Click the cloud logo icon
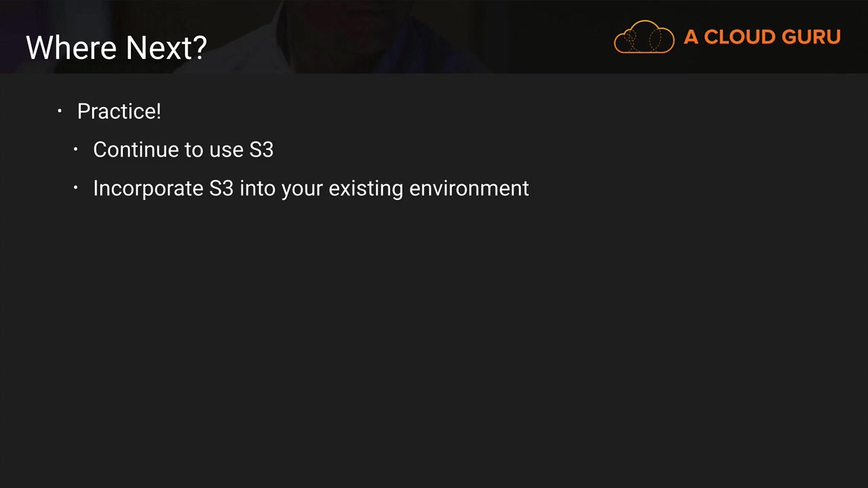 (644, 37)
